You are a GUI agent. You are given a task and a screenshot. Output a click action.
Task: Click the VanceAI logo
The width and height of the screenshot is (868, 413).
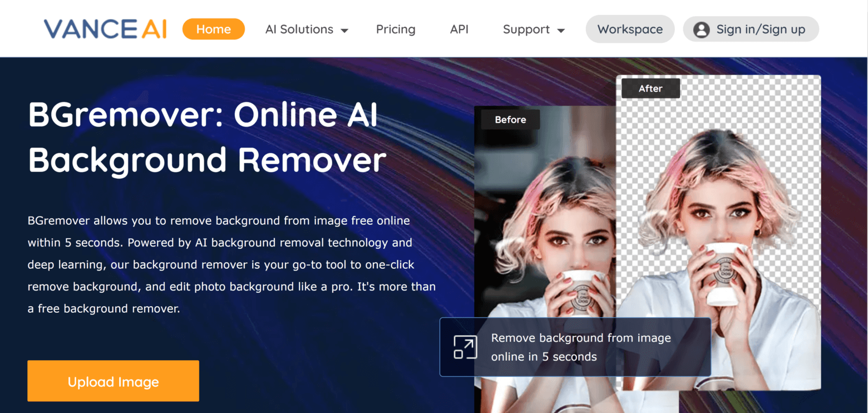(104, 29)
